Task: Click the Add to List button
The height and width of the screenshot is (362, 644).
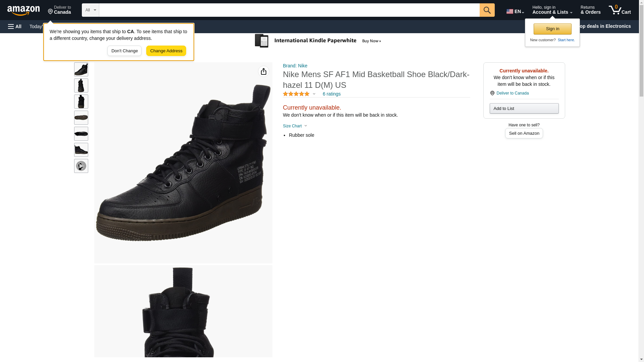Action: point(524,109)
